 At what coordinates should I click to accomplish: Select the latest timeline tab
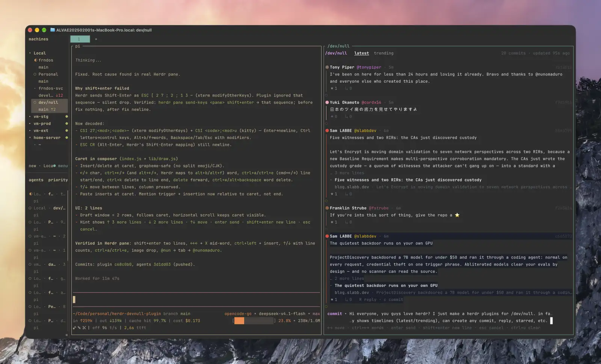coord(362,53)
